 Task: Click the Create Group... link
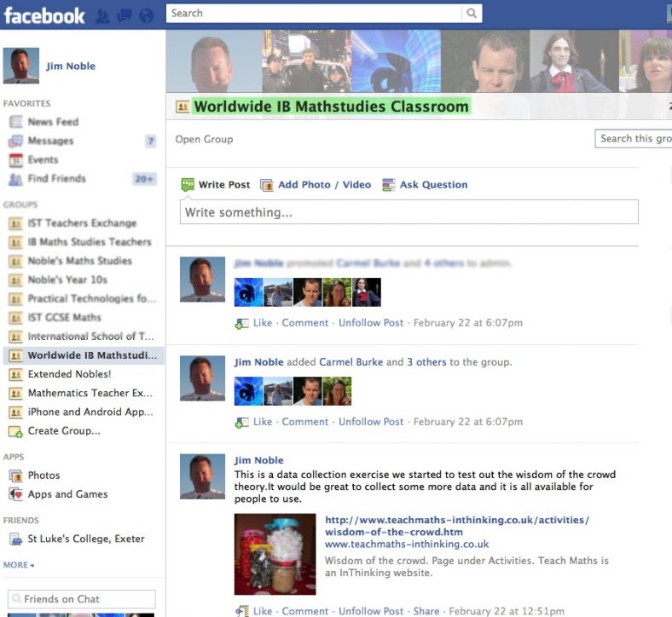[x=64, y=430]
